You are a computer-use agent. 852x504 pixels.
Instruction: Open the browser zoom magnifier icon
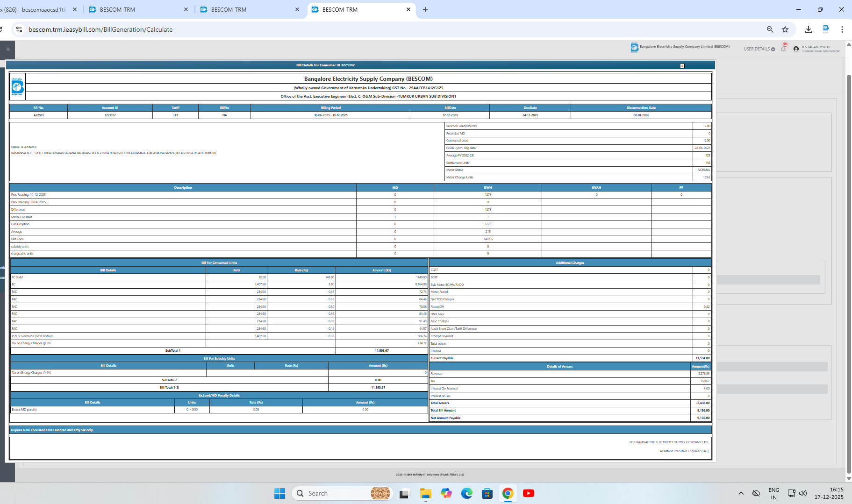770,29
